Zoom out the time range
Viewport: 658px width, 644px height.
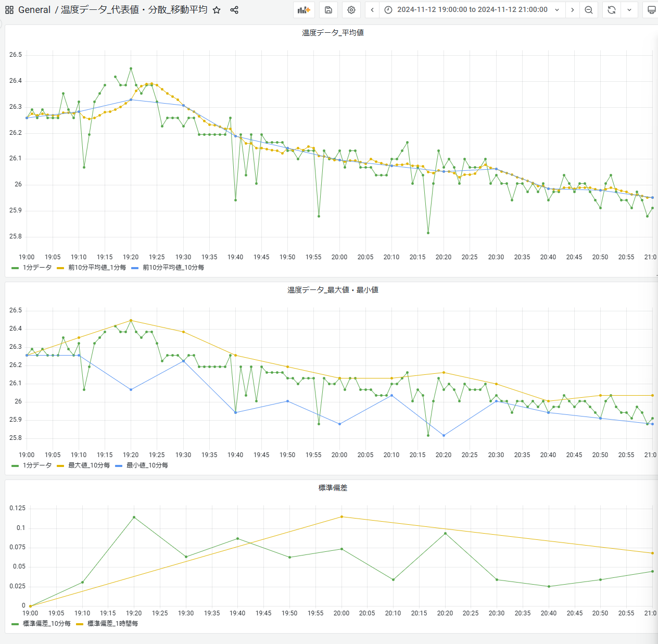(589, 10)
